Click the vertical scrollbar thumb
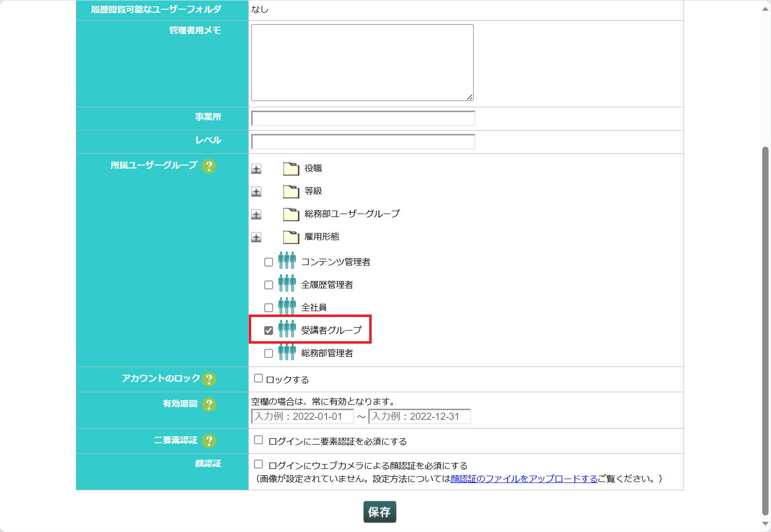This screenshot has height=532, width=771. [x=766, y=330]
